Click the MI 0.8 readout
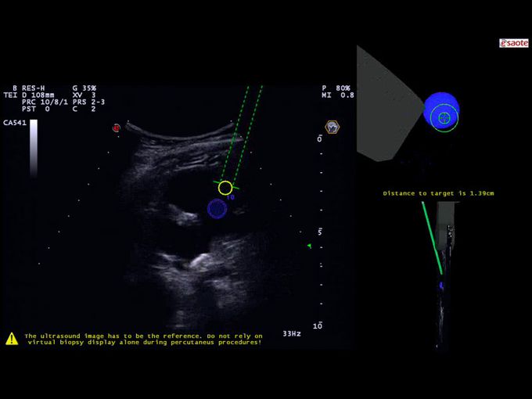The image size is (532, 399). pyautogui.click(x=337, y=95)
